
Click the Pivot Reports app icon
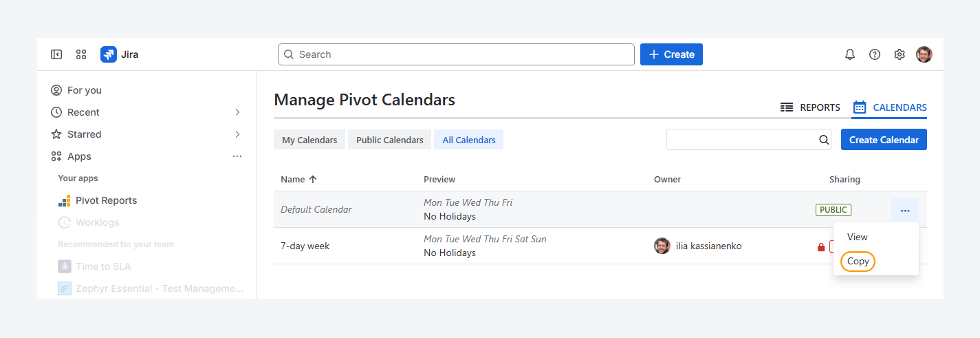(x=64, y=200)
